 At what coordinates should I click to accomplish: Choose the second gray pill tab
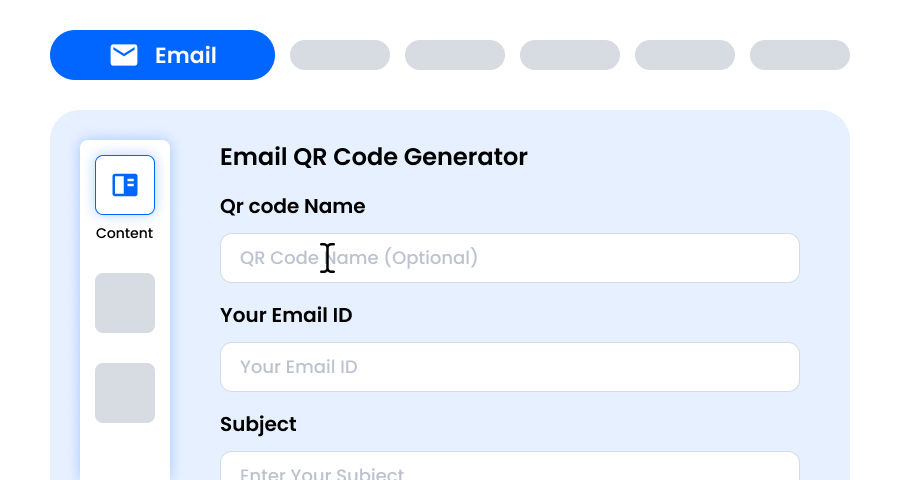point(455,55)
